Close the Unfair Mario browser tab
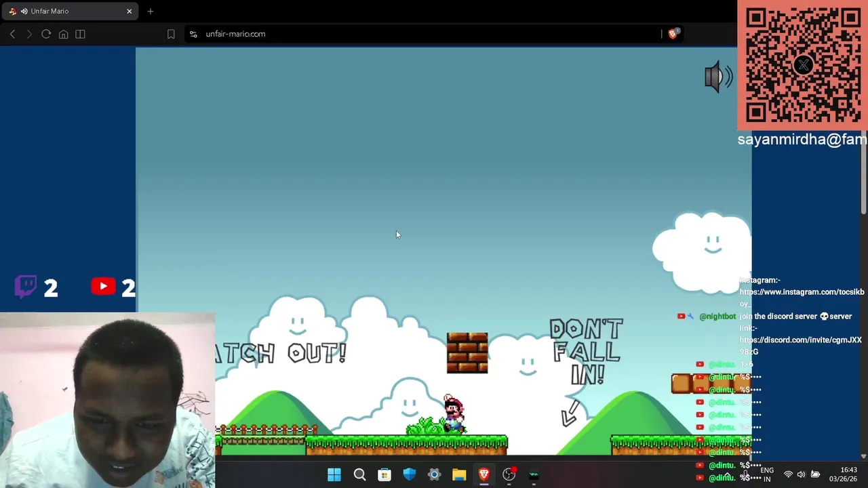Image resolution: width=868 pixels, height=488 pixels. [129, 12]
